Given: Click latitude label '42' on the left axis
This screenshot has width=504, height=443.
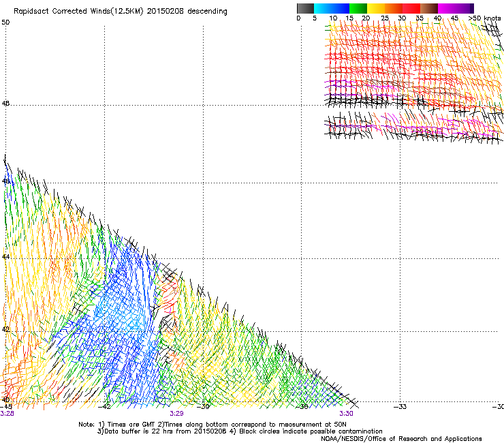Looking at the screenshot, I should click(x=5, y=329).
